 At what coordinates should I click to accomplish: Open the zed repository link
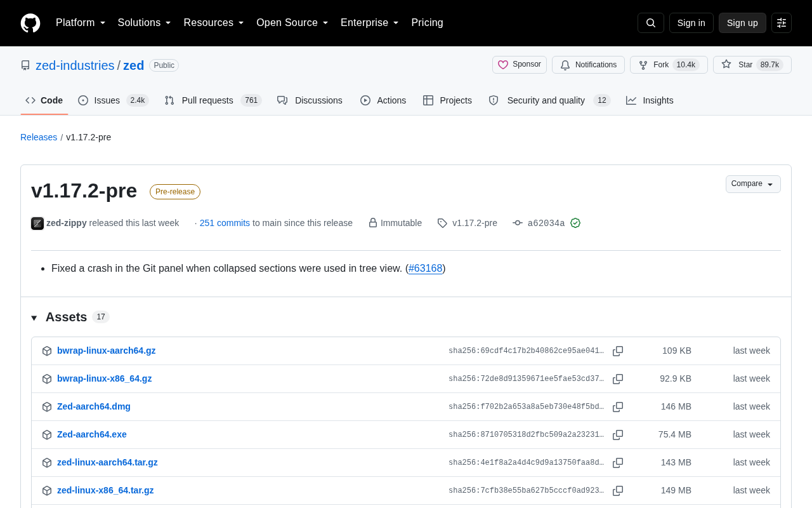[x=134, y=65]
